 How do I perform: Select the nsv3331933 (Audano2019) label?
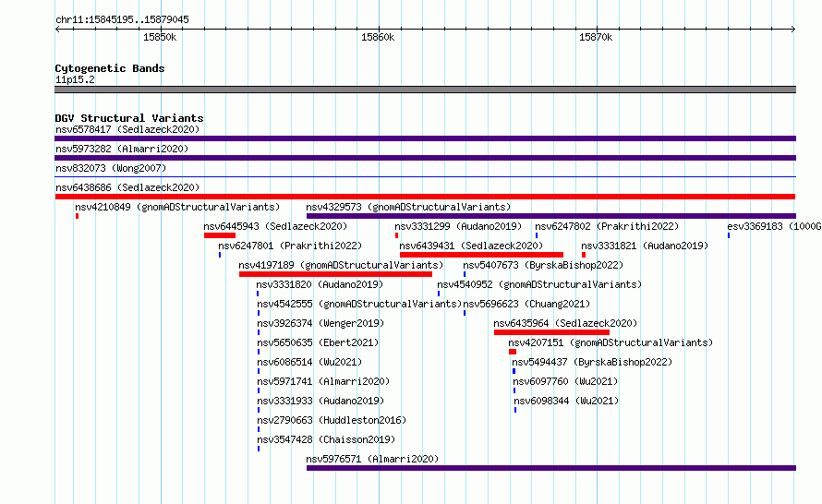[320, 401]
